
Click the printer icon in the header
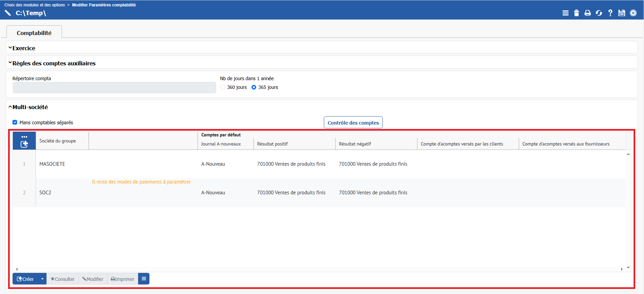[x=587, y=13]
